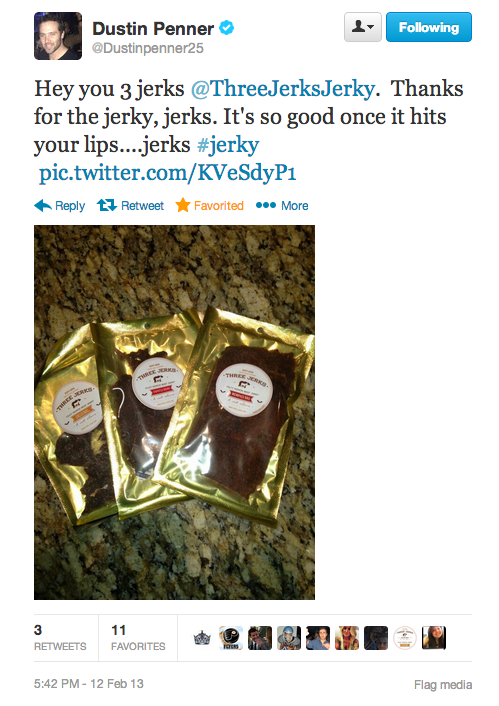The height and width of the screenshot is (706, 499).
Task: View the 11 Favorites list
Action: tap(138, 638)
